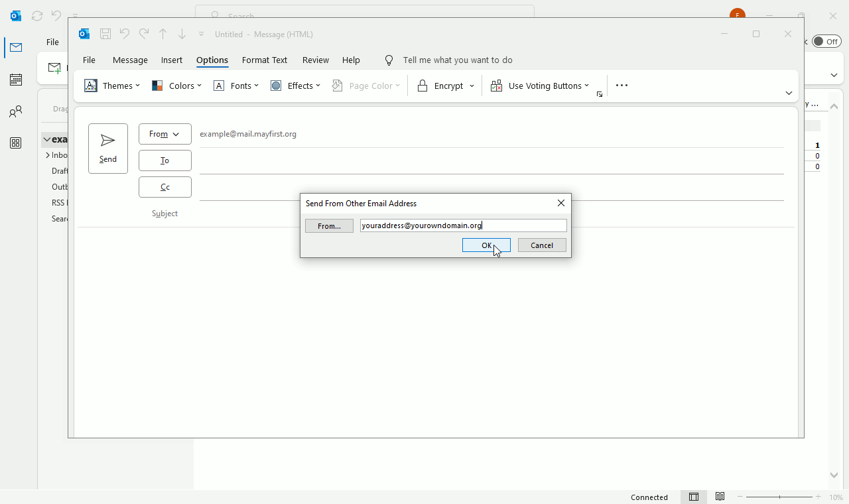
Task: Click the Search box in Outlook title bar
Action: 365,15
